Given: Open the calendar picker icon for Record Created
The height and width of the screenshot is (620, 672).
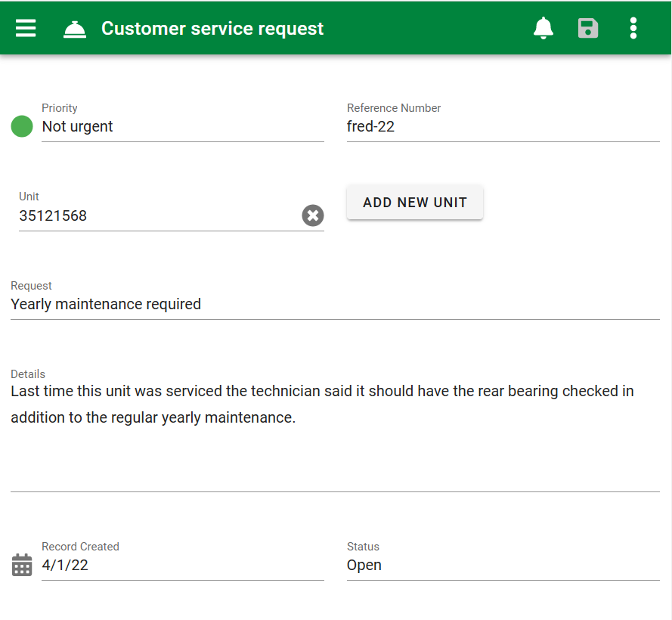Looking at the screenshot, I should (22, 565).
